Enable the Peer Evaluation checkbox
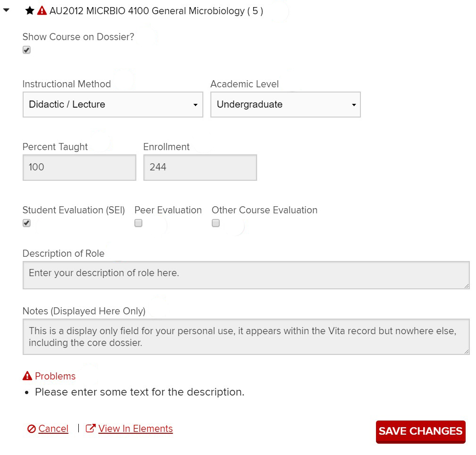The image size is (476, 455). click(138, 223)
